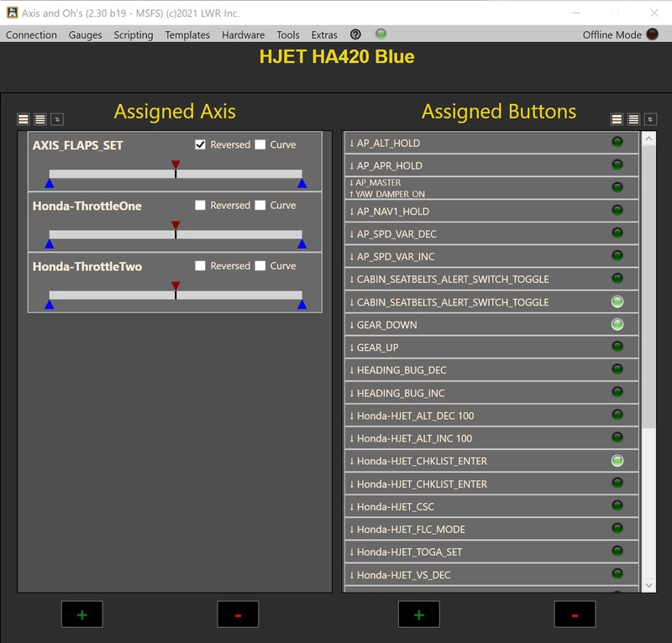Select large list view in Assigned Buttons panel
This screenshot has height=643, width=672.
coord(617,119)
